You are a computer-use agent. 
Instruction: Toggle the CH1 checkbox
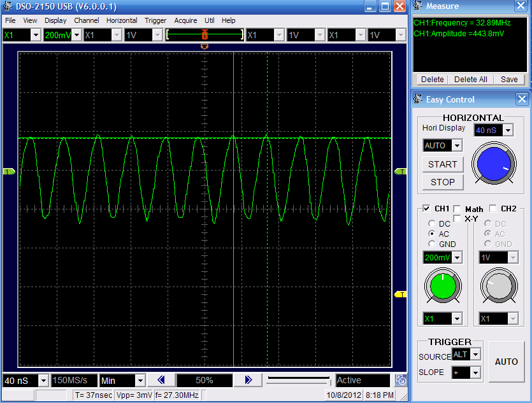[x=426, y=209]
